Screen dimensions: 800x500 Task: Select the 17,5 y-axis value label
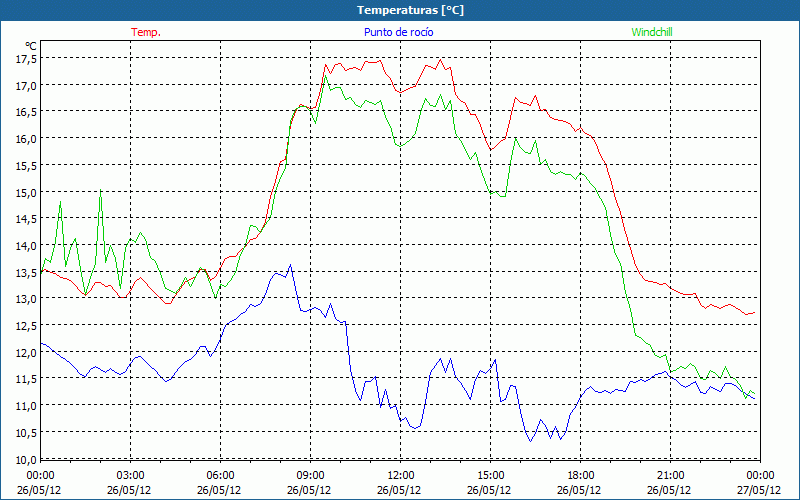(x=25, y=58)
